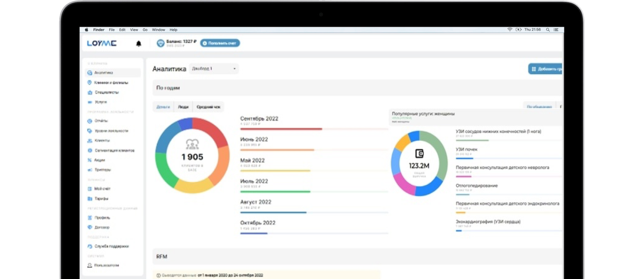Viewport: 644px width, 279px height.
Task: Open the Help menu
Action: tap(173, 29)
